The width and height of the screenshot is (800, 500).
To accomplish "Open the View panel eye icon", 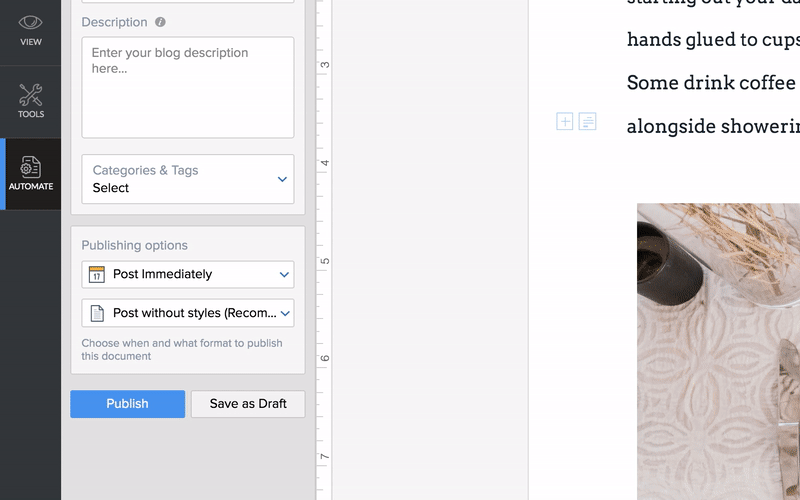I will [x=30, y=22].
